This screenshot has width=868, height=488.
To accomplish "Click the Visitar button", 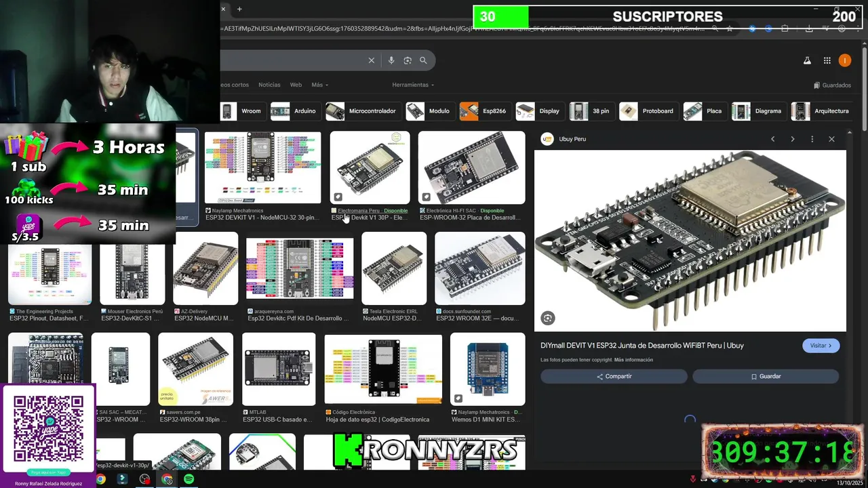I will coord(821,346).
